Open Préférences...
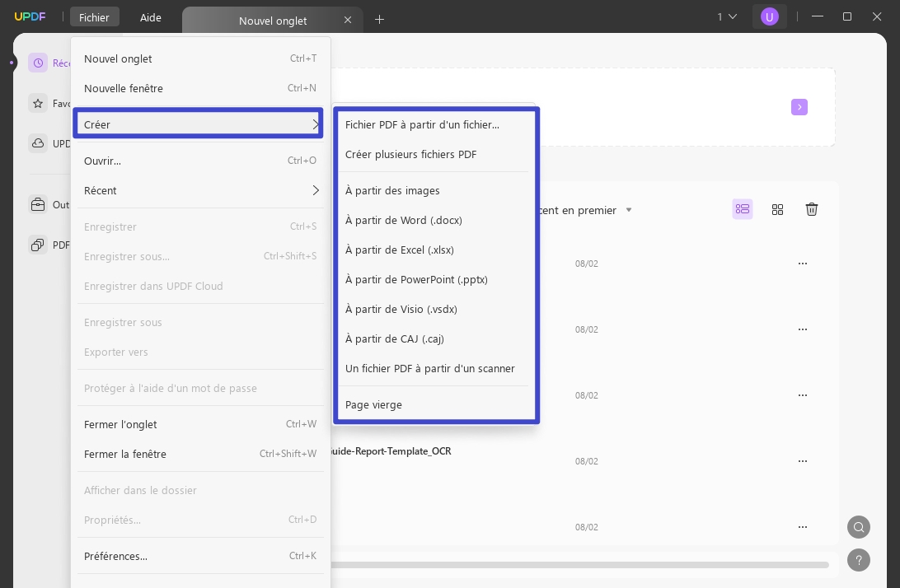The image size is (900, 588). pos(200,556)
